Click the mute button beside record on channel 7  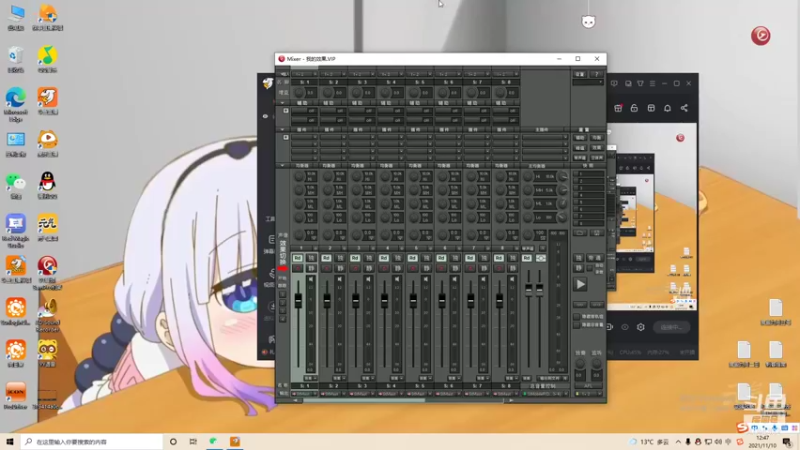click(484, 268)
